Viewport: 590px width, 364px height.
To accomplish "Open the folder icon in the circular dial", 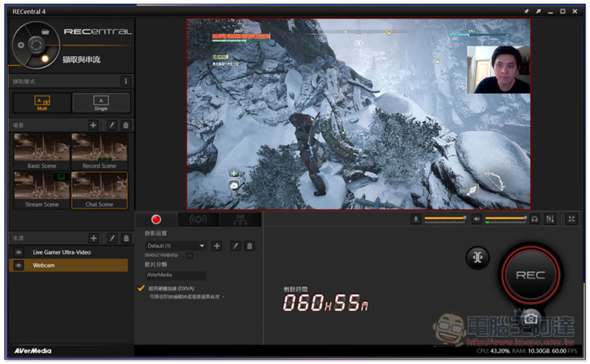I will 45,32.
